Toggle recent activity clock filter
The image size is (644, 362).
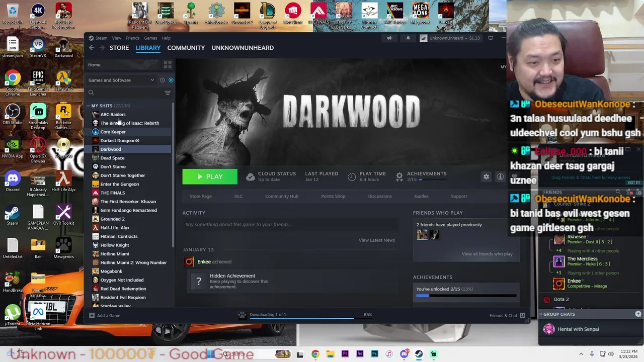[162, 80]
